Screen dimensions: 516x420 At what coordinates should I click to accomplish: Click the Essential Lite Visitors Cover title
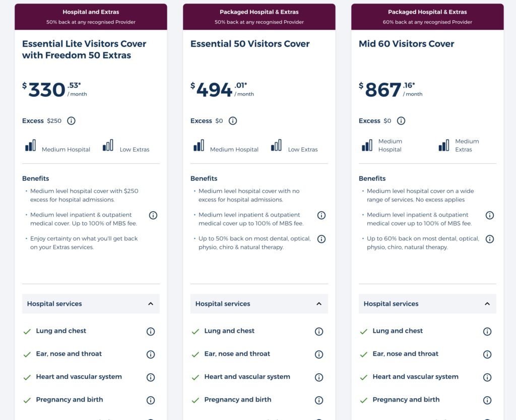click(x=84, y=49)
